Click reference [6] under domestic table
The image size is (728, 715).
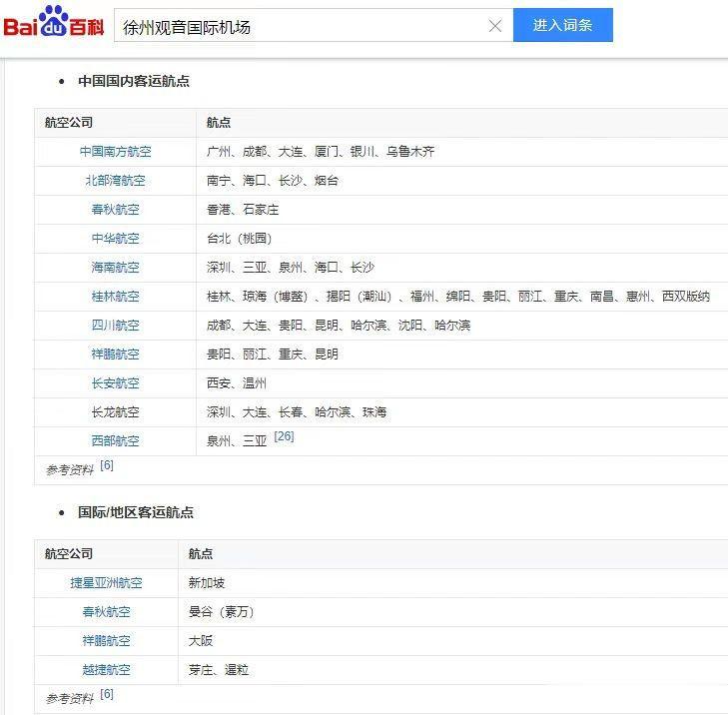pyautogui.click(x=106, y=465)
